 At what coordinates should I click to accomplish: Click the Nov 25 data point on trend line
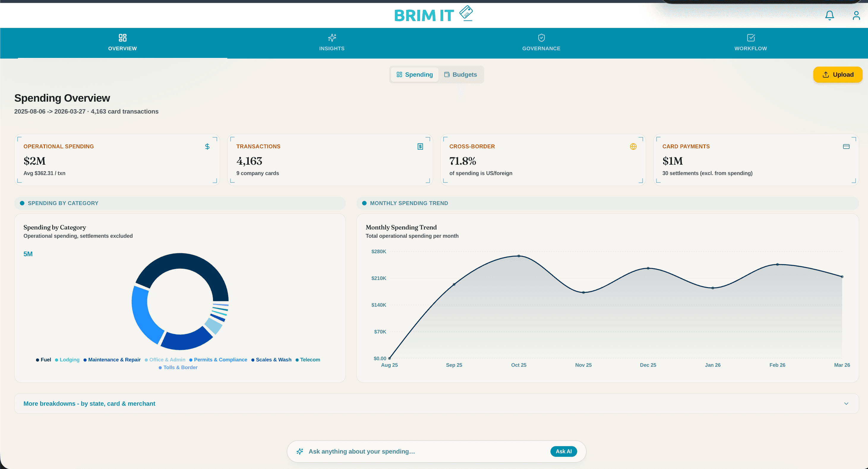583,292
